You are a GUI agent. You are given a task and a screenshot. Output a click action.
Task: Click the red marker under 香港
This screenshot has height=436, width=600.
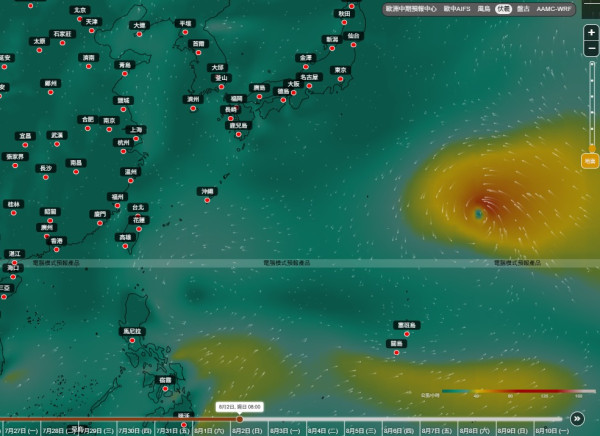point(57,250)
